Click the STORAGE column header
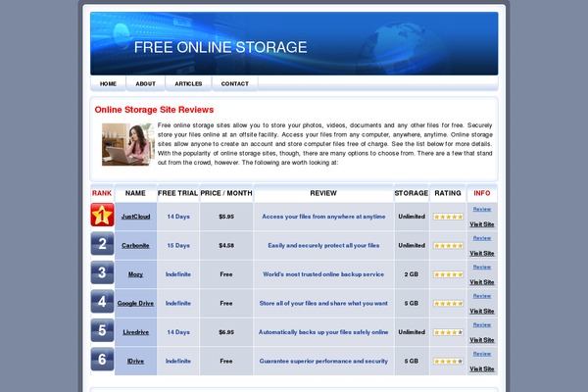The height and width of the screenshot is (392, 588). pos(412,193)
